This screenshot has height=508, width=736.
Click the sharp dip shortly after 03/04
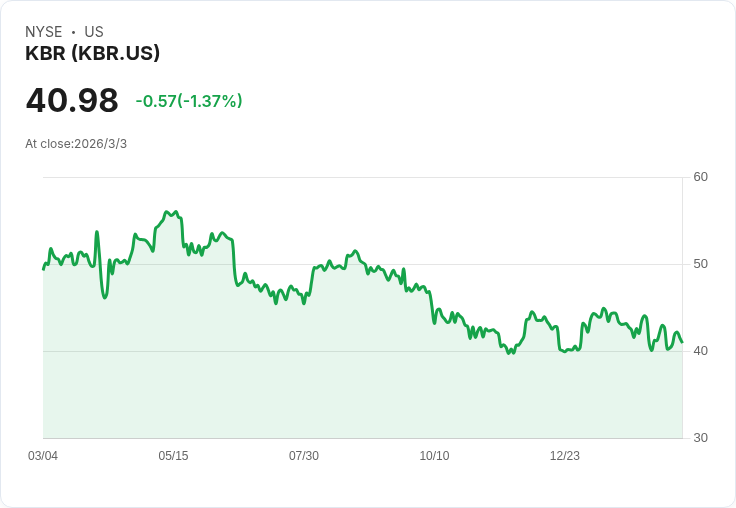[x=105, y=298]
